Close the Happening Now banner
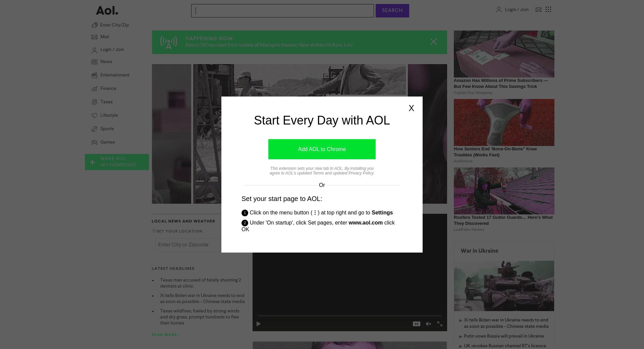The height and width of the screenshot is (349, 644). [x=434, y=42]
